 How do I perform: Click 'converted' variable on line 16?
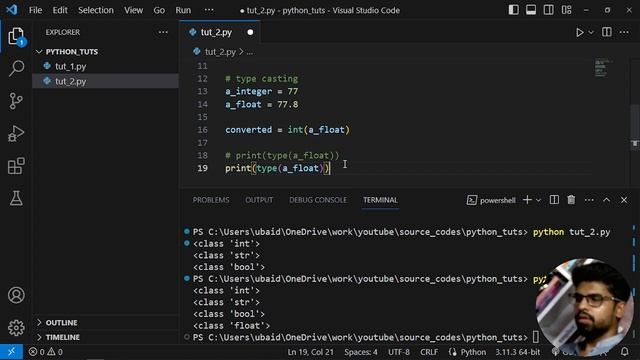coord(248,130)
